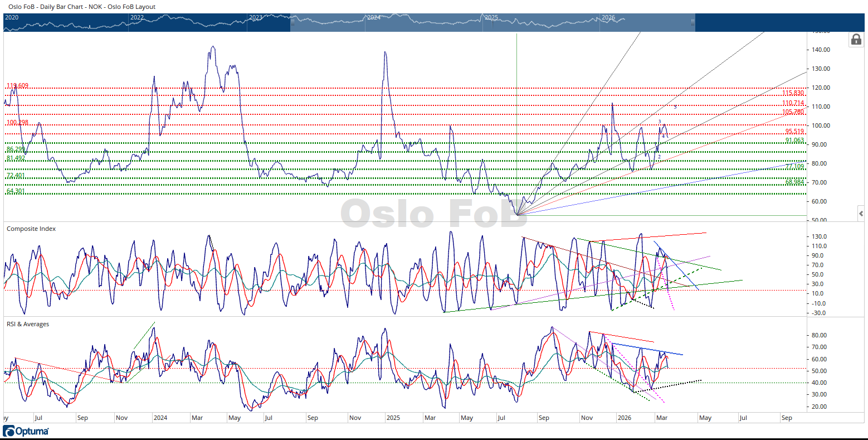Image resolution: width=868 pixels, height=440 pixels.
Task: Click the padlock lock icon
Action: point(856,40)
